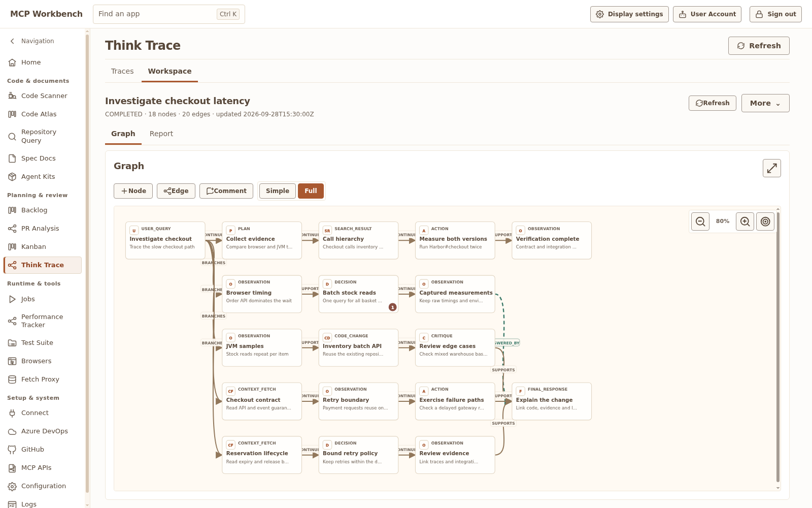The width and height of the screenshot is (812, 508).
Task: Sign out of MCP Workbench
Action: [775, 14]
